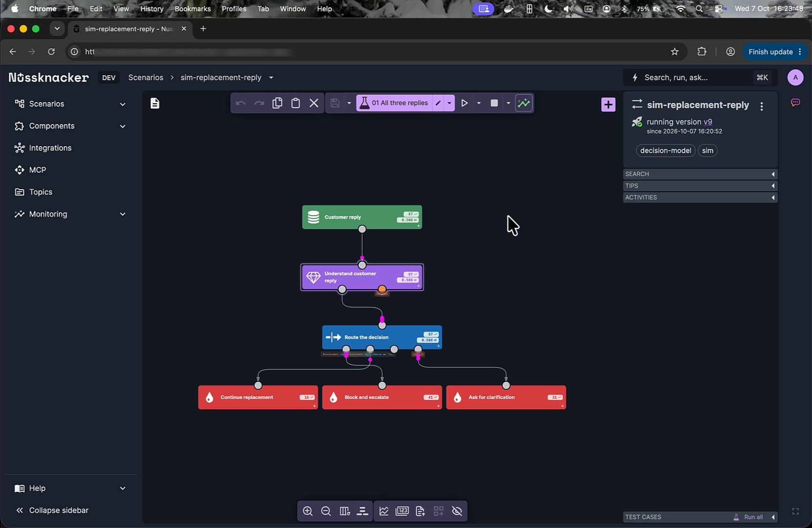812x528 pixels.
Task: Open the stop options dropdown arrow
Action: pos(508,103)
